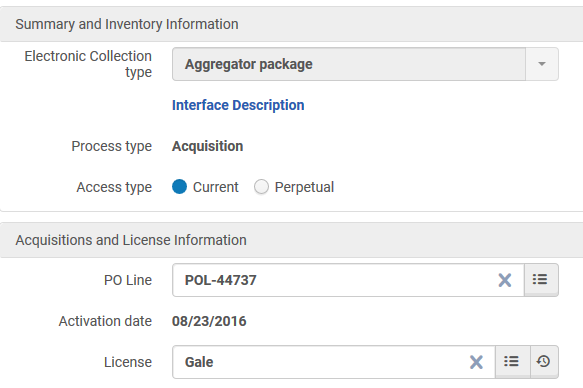Select the Current access type
Image resolution: width=583 pixels, height=388 pixels.
click(x=179, y=187)
